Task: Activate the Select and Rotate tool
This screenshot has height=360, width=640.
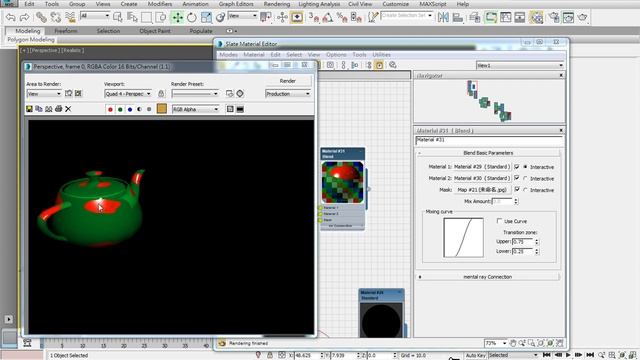Action: click(191, 17)
